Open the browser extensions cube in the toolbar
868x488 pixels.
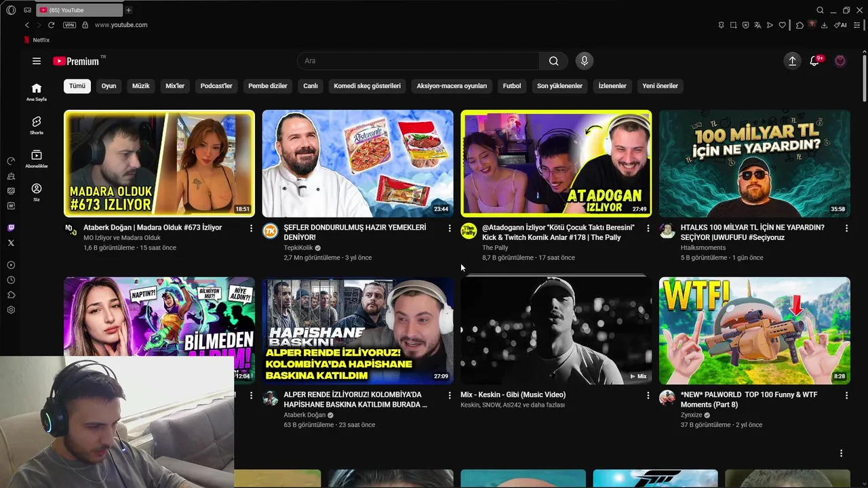point(800,25)
